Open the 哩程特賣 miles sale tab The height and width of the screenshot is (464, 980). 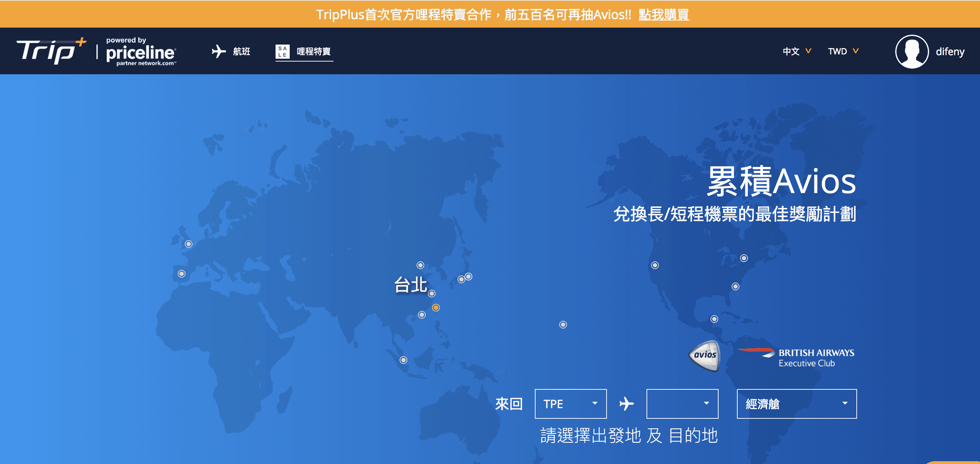coord(313,51)
